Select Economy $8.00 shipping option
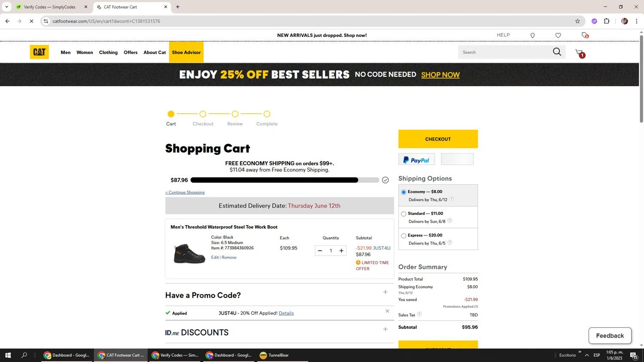Screen dimensions: 644x362 coord(404,192)
